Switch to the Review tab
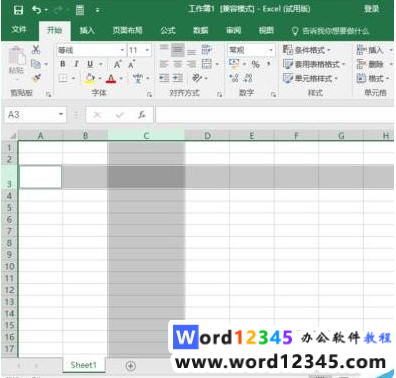The image size is (396, 378). click(233, 31)
